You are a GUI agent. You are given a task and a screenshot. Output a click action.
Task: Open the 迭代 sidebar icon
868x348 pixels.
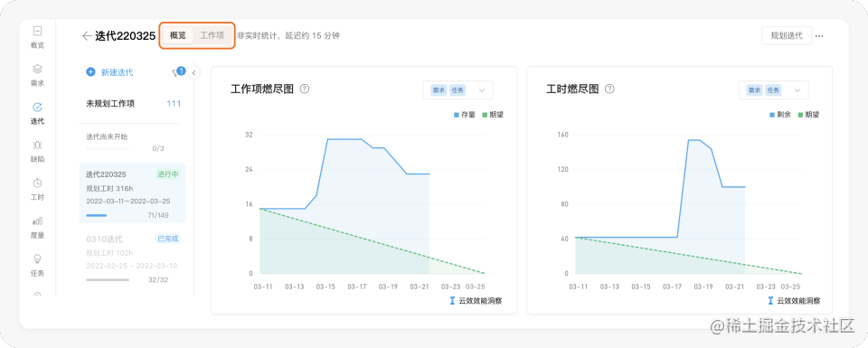coord(37,108)
